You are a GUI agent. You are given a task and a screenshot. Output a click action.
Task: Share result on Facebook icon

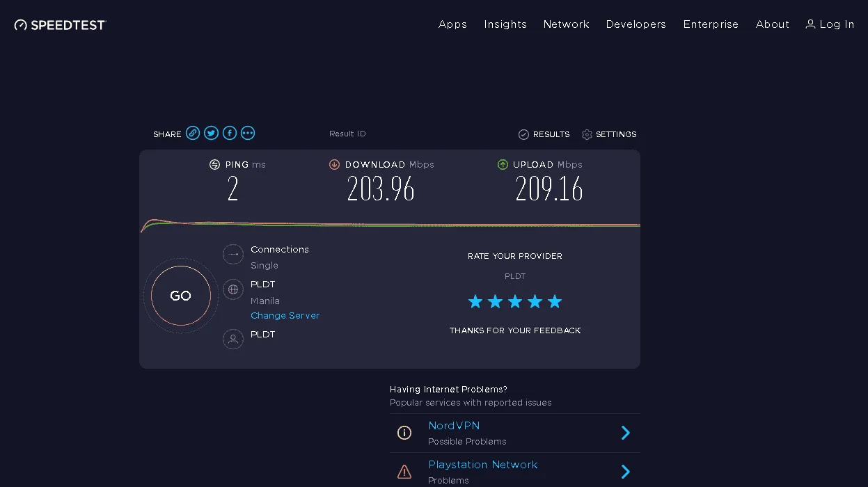pyautogui.click(x=230, y=133)
